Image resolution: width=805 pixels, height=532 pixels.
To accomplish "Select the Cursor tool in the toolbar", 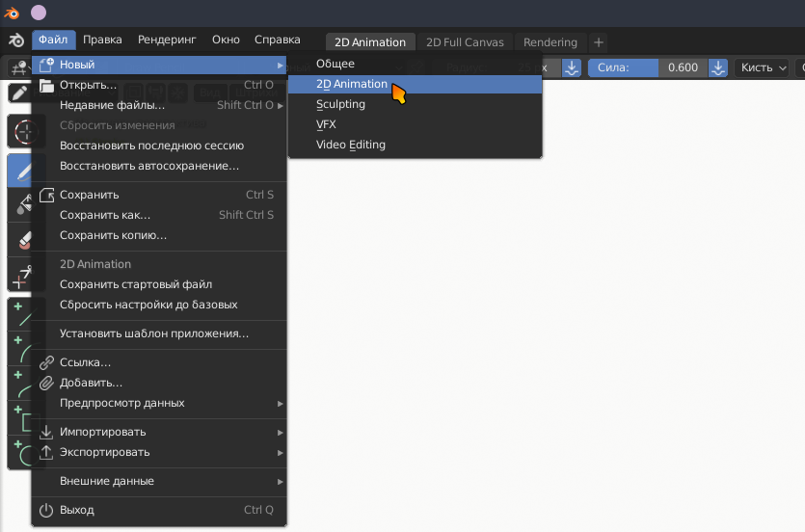I will pos(21,132).
